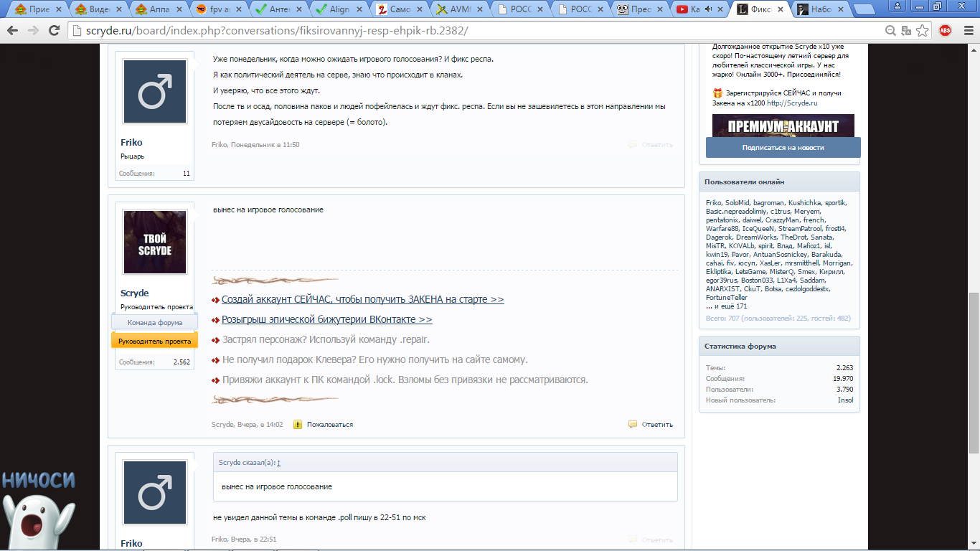Screen dimensions: 980x551
Task: Switch to the 'Набо' browser tab
Action: pyautogui.click(x=819, y=9)
